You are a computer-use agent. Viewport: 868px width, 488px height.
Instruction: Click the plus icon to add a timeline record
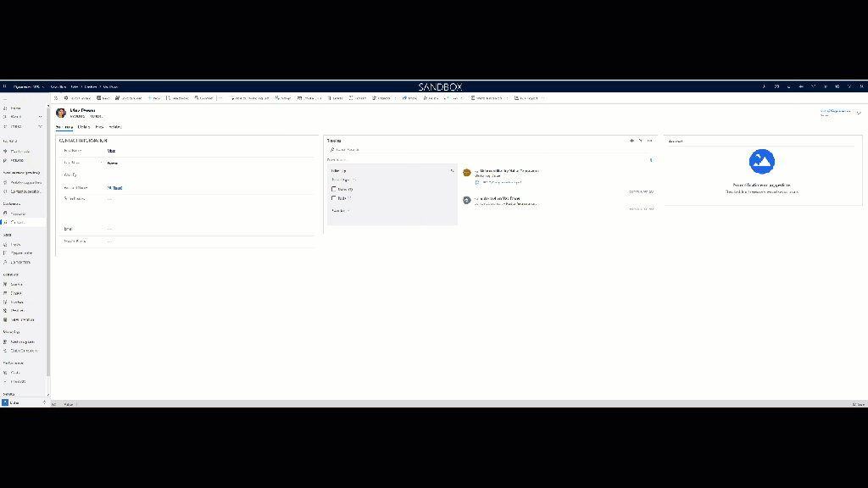(632, 141)
